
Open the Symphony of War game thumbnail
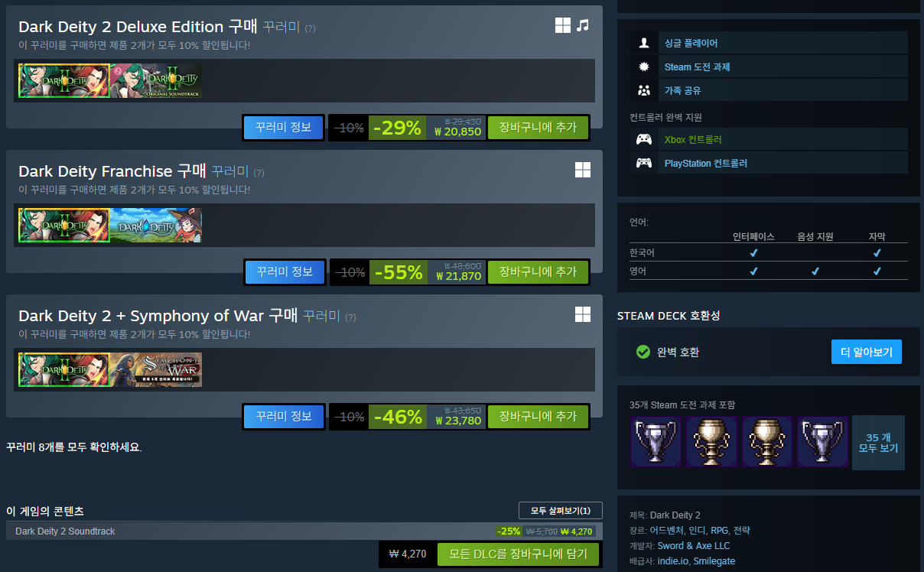click(156, 369)
